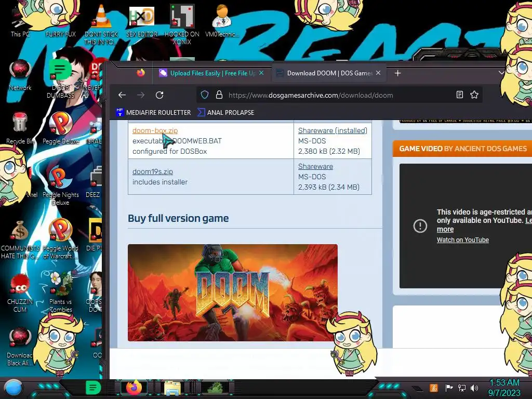The width and height of the screenshot is (532, 399).
Task: Open the Start orb on taskbar
Action: [14, 388]
